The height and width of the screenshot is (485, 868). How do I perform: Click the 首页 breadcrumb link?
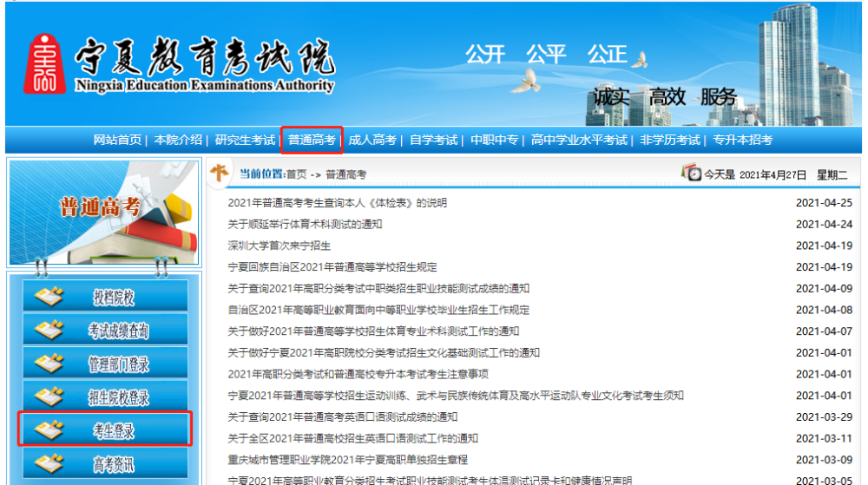pyautogui.click(x=296, y=174)
